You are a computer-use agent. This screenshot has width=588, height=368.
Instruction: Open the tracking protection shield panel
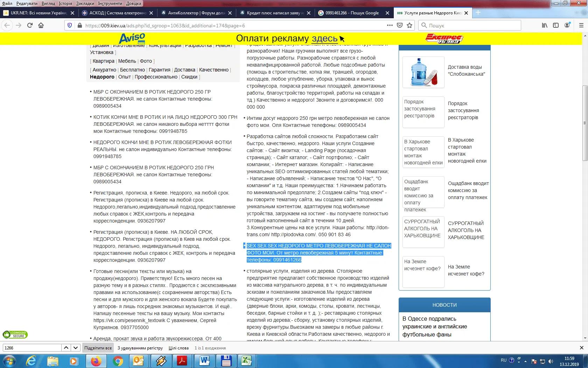[x=70, y=25]
